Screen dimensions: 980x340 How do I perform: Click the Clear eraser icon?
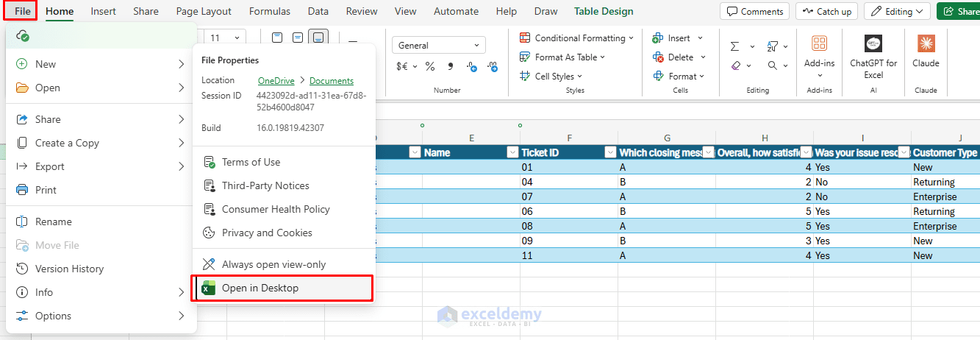pyautogui.click(x=736, y=65)
